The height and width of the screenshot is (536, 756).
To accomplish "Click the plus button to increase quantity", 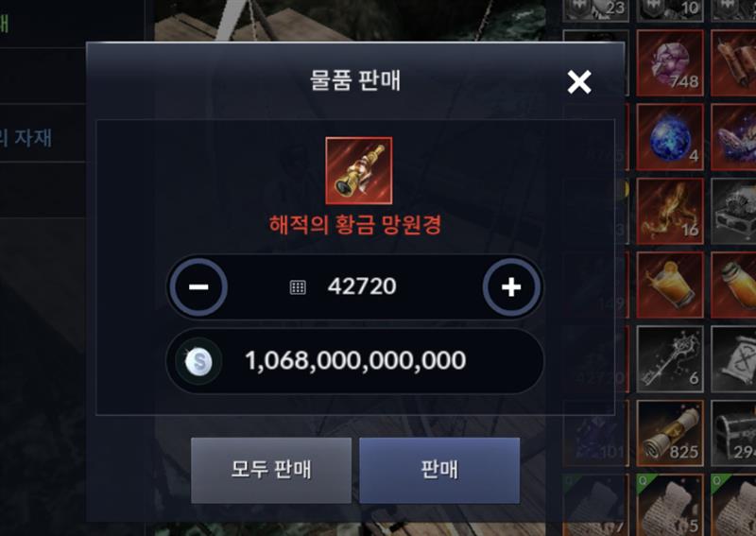I will 511,287.
